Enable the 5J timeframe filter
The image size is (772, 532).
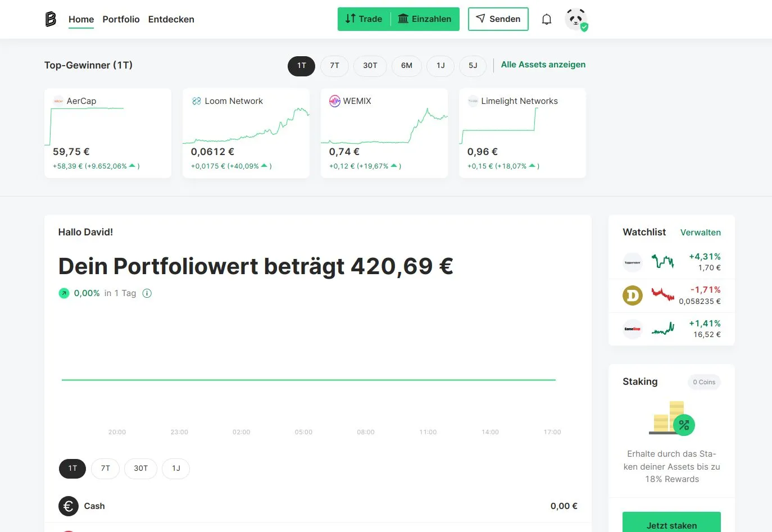(473, 66)
